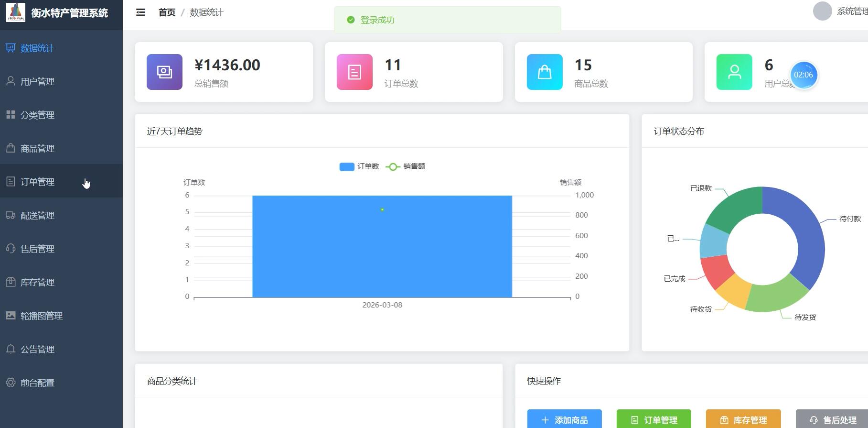The image size is (868, 428).
Task: Click the 已退款 donut chart label
Action: point(701,188)
